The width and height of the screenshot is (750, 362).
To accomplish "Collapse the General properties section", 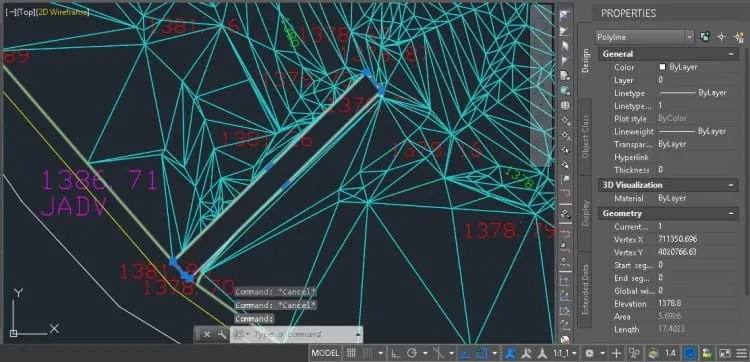I will pos(731,54).
